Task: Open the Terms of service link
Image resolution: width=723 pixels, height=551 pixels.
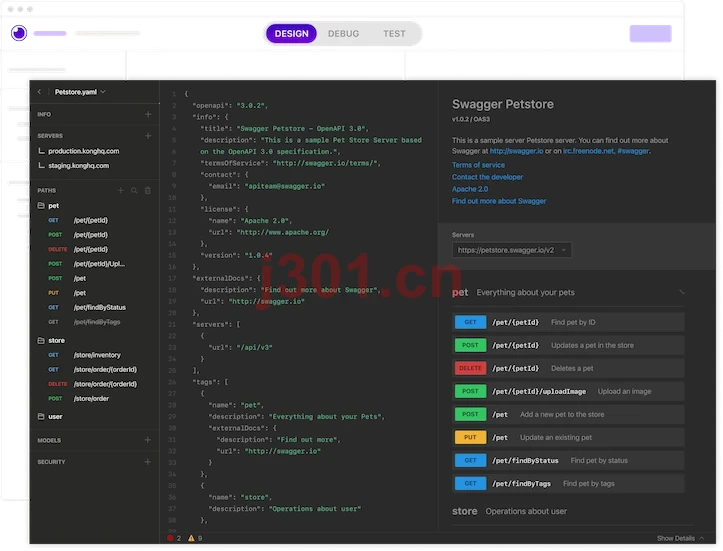Action: point(478,165)
